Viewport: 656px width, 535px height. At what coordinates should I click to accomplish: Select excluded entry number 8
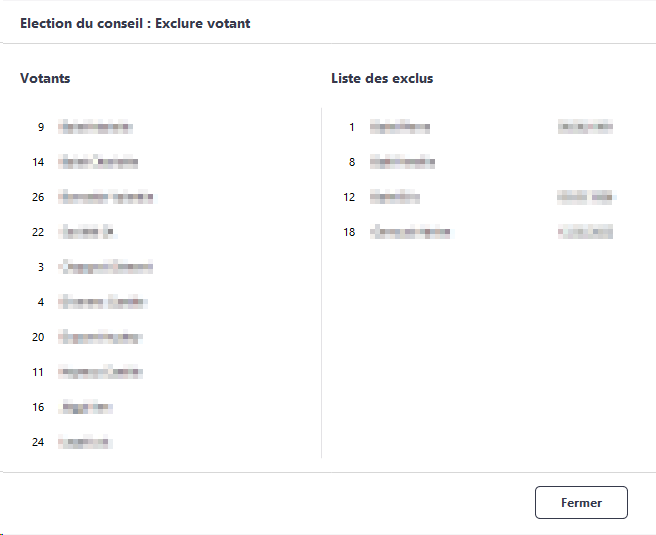[x=402, y=162]
